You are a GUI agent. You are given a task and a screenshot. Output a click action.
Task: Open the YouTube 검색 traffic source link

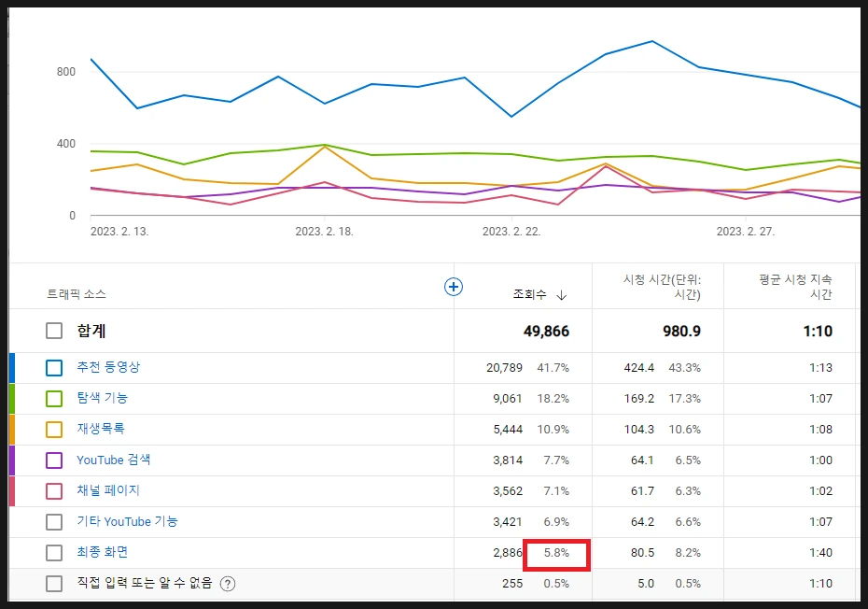114,460
